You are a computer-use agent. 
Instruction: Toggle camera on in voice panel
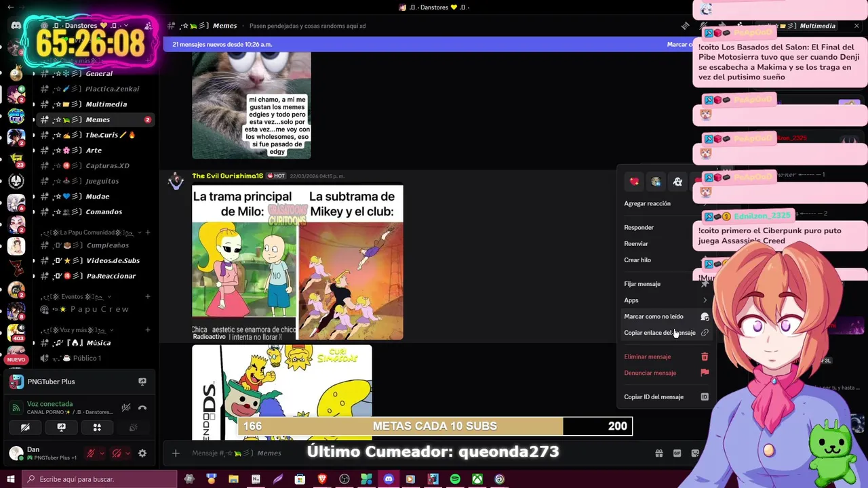(25, 427)
